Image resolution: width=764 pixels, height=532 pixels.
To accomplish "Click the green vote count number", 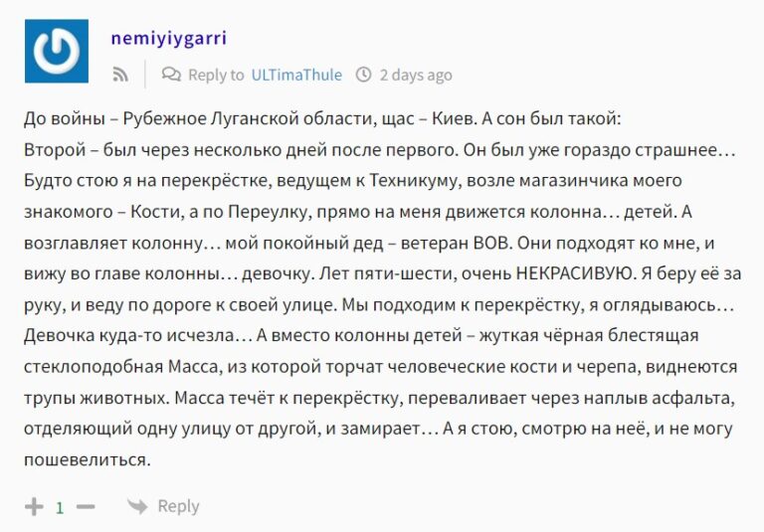I will 60,508.
